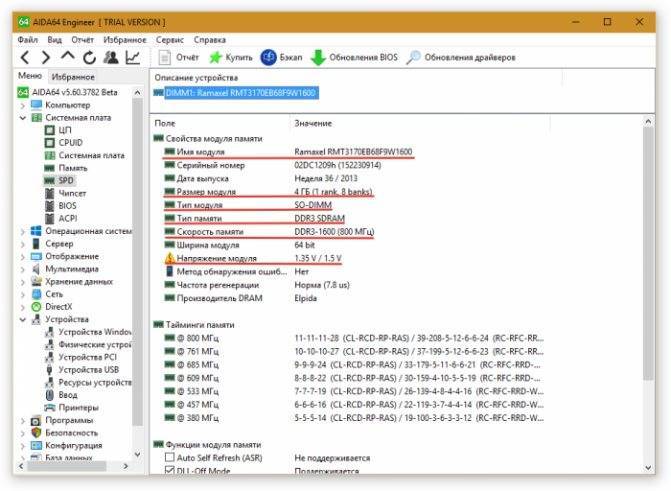Expand the Мультимедиа tree node
Screen dimensions: 671x491
pyautogui.click(x=23, y=269)
